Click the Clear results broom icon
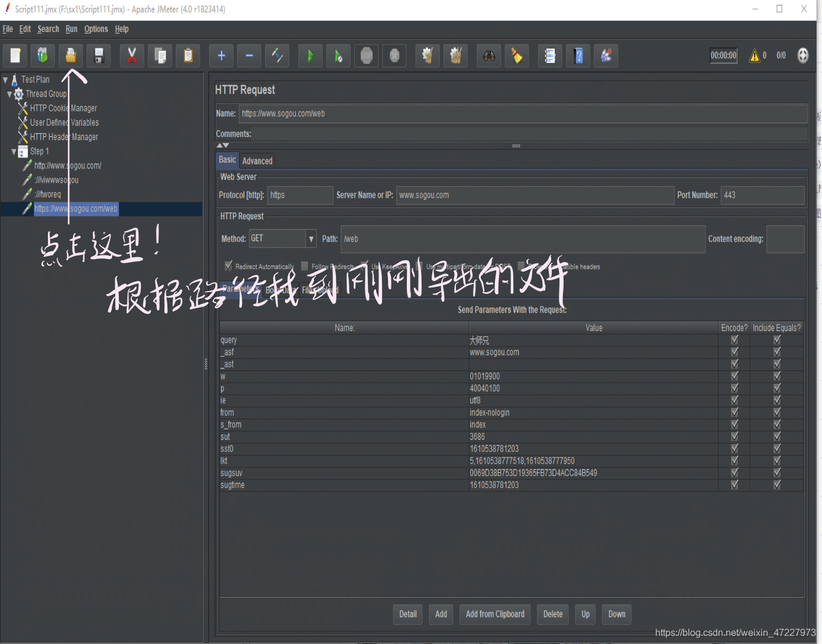Screen dimensions: 822x644 (x=428, y=56)
